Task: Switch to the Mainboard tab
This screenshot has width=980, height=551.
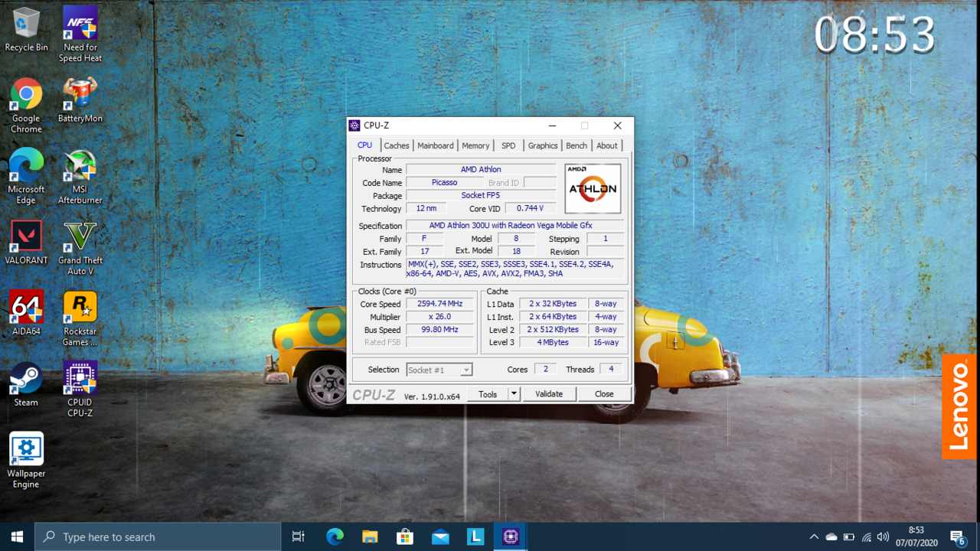Action: (x=436, y=145)
